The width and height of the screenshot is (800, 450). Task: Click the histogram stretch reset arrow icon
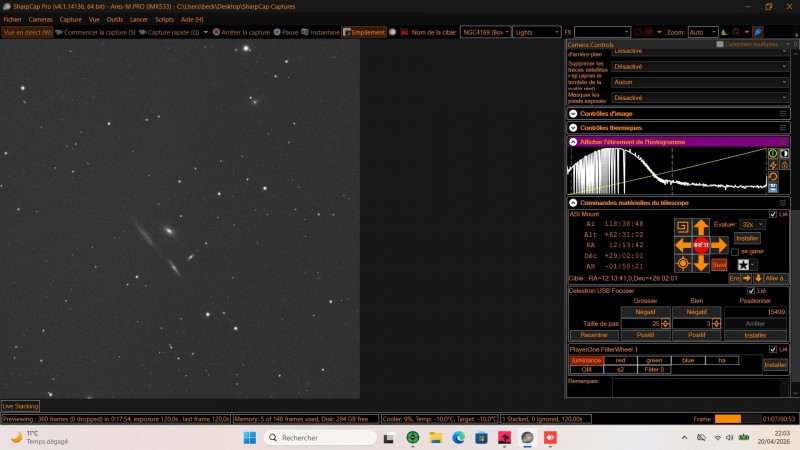(x=773, y=177)
